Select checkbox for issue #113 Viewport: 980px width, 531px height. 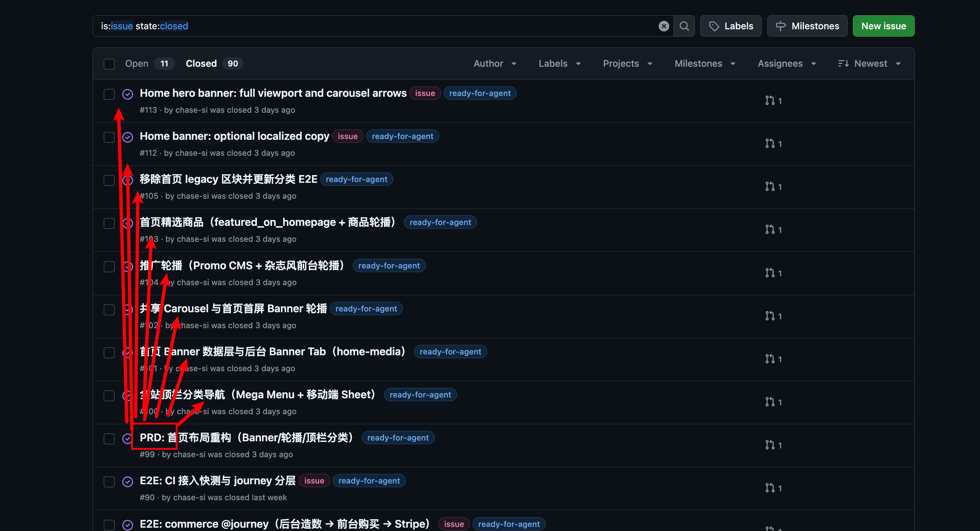pos(109,94)
